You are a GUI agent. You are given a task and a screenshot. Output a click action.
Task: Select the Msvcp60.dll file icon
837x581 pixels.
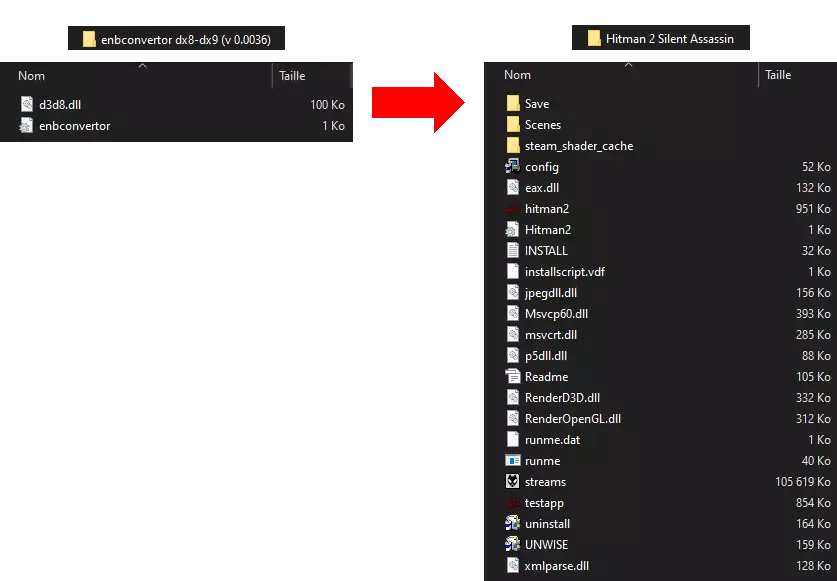(x=512, y=313)
